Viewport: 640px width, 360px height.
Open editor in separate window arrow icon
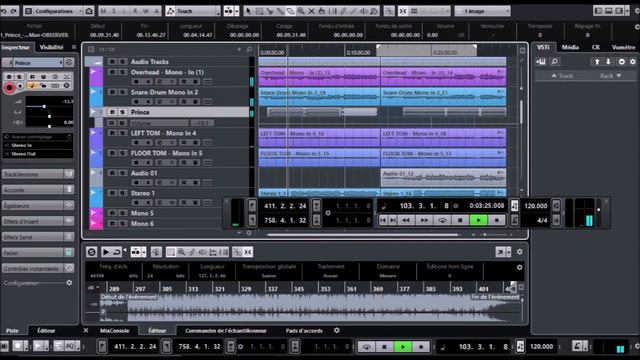(x=500, y=252)
